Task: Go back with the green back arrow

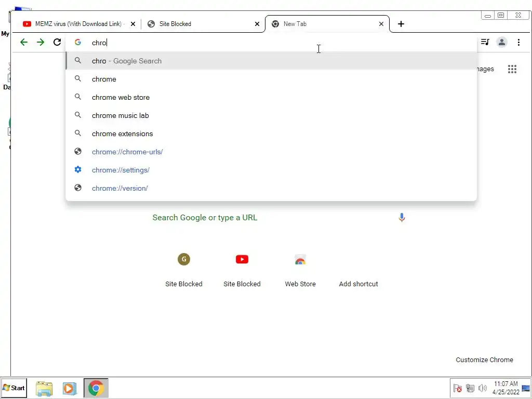Action: coord(24,42)
